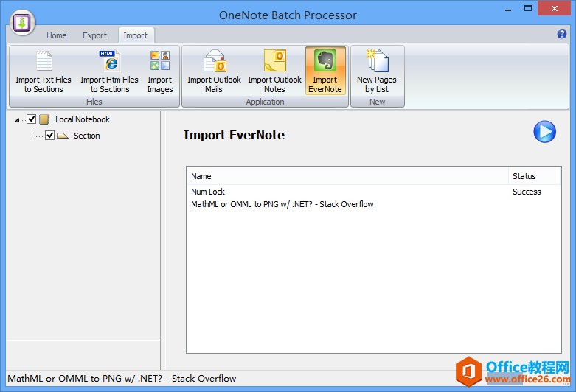Maximize the OneNote Batch Processor window
The height and width of the screenshot is (392, 576).
click(x=528, y=9)
